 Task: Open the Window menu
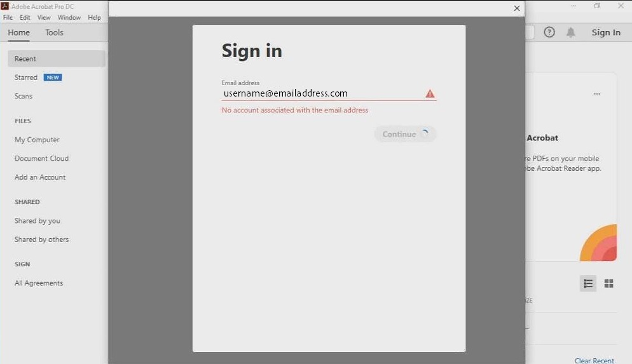[69, 17]
